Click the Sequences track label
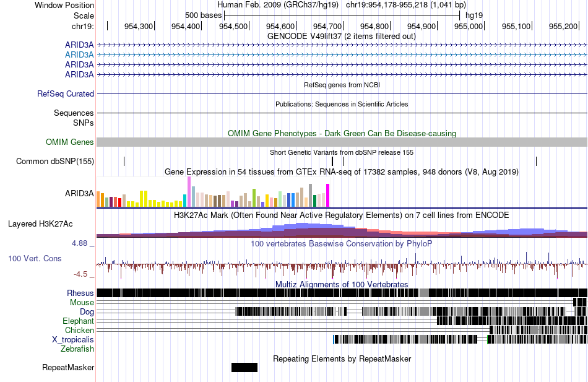 (x=74, y=113)
